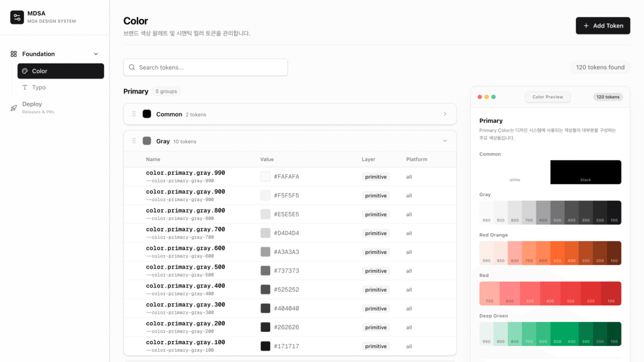Click the Foundation grid icon
The width and height of the screenshot is (644, 362).
coord(14,54)
